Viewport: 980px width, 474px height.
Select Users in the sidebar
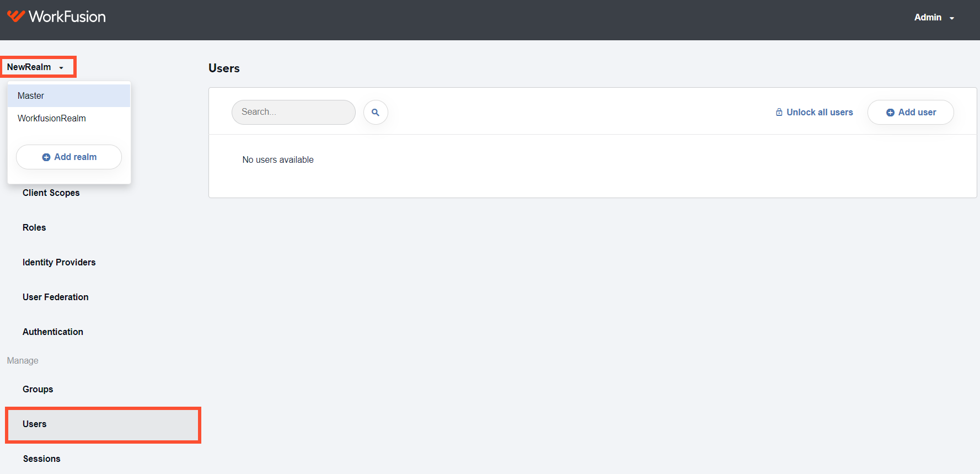coord(103,424)
